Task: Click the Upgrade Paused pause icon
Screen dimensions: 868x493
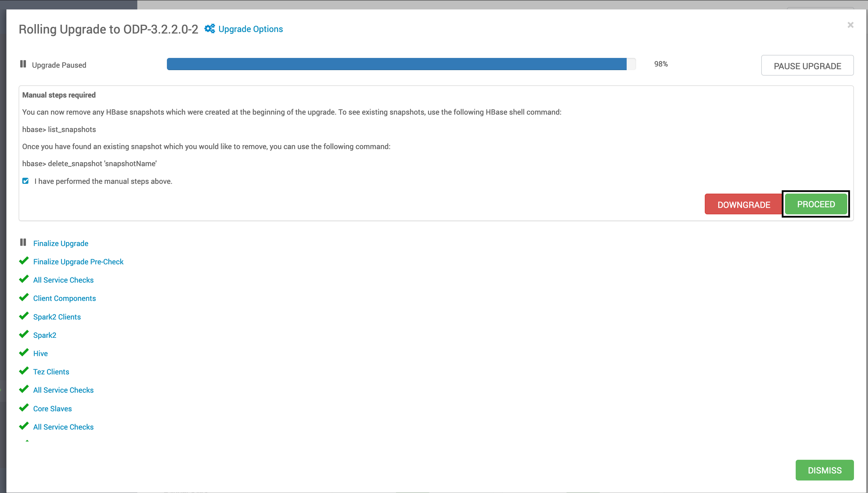Action: point(23,64)
